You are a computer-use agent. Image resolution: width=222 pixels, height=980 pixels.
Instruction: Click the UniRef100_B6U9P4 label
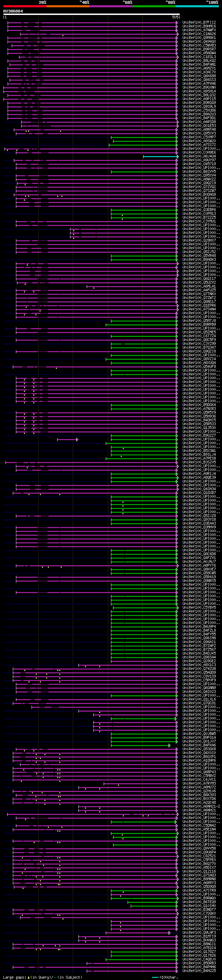click(199, 626)
